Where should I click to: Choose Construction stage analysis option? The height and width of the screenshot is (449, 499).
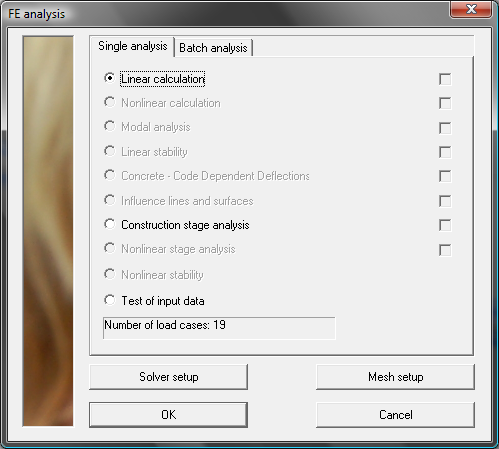pos(109,224)
